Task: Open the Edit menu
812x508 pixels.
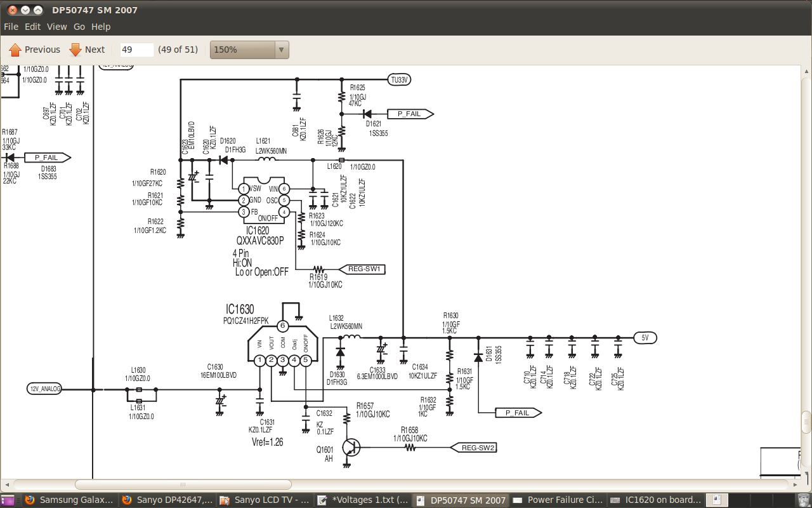Action: (32, 27)
